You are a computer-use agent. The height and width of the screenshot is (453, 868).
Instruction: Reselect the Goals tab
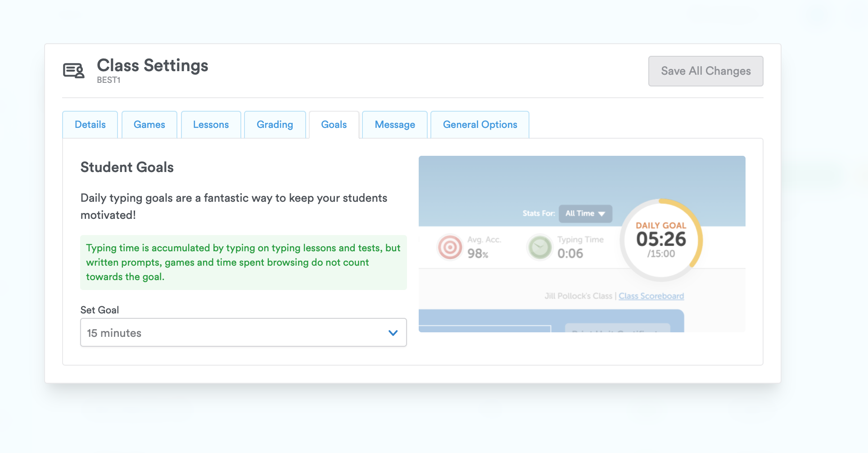click(334, 124)
